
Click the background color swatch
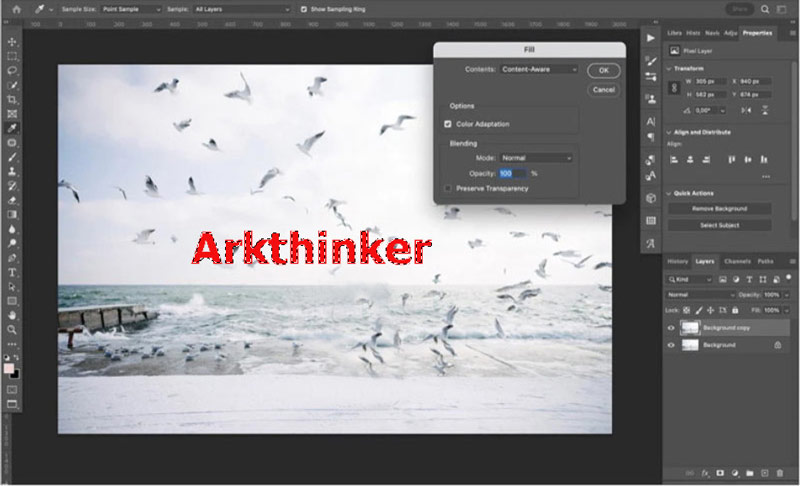[15, 374]
